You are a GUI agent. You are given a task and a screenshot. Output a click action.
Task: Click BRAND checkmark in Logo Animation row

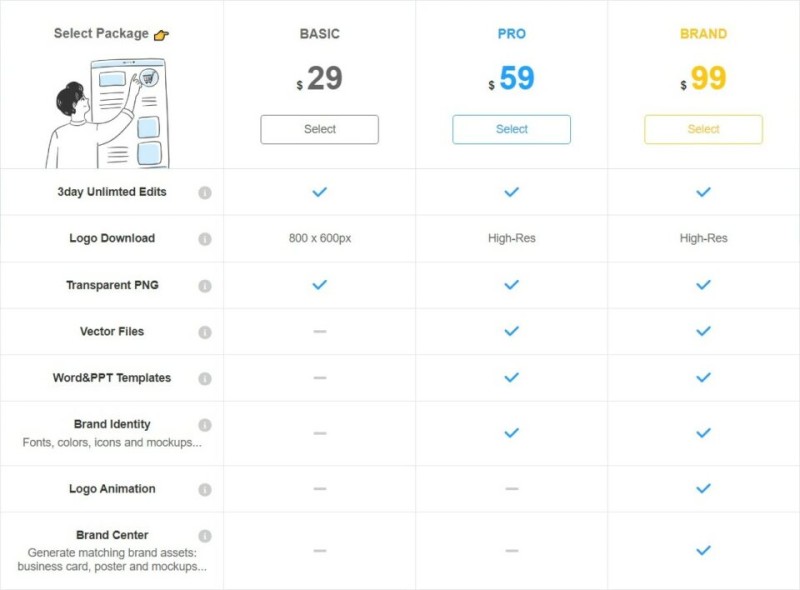tap(703, 488)
